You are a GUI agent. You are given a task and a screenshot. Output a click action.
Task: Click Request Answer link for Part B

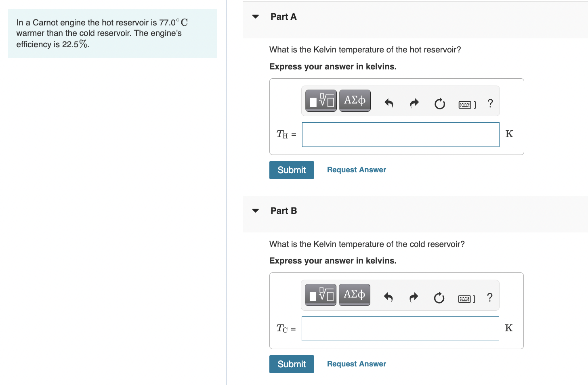(x=357, y=364)
